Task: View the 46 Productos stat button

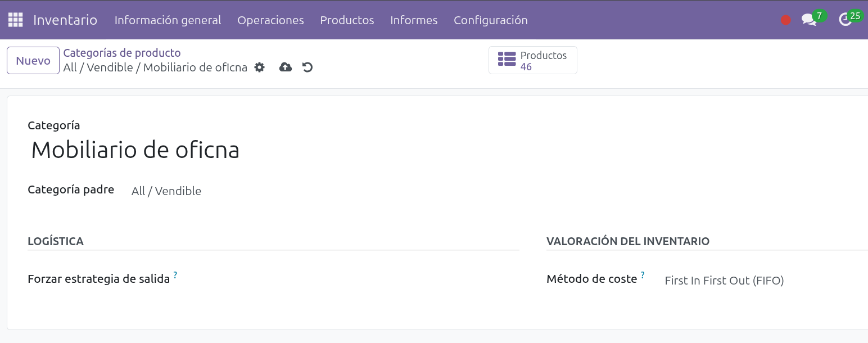Action: 532,61
